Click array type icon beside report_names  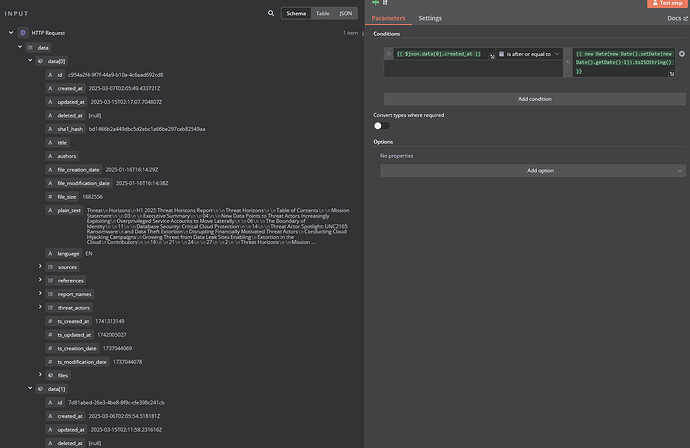[50, 294]
